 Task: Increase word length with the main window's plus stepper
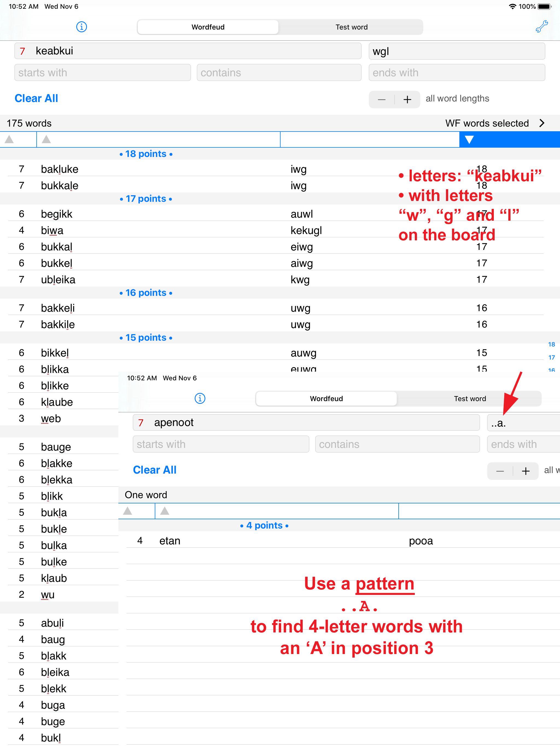click(x=407, y=99)
